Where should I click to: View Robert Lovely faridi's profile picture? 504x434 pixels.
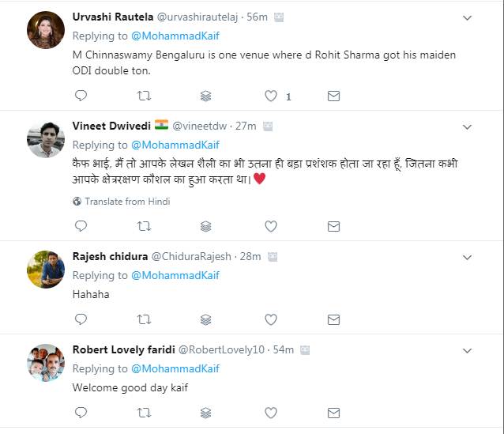pyautogui.click(x=46, y=363)
